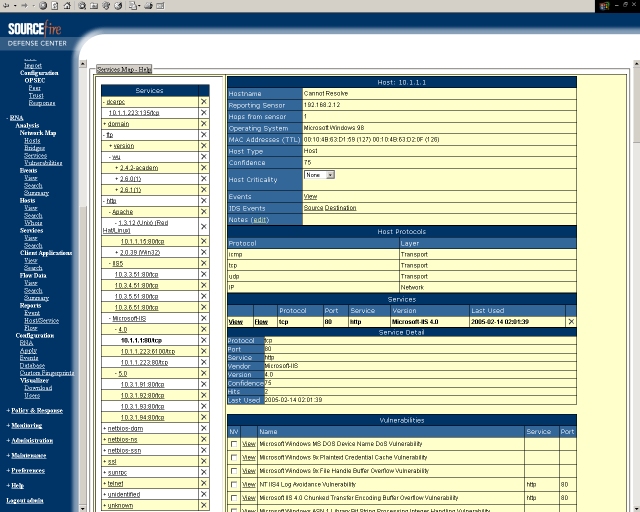Open Maintenance in the sidebar menu
The width and height of the screenshot is (640, 512).
click(29, 456)
